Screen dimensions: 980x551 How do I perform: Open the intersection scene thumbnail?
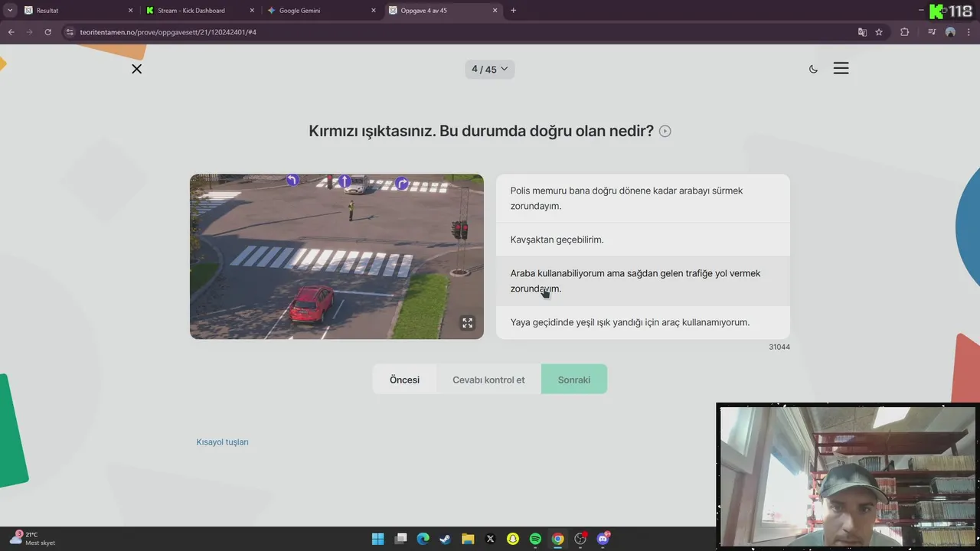click(x=337, y=256)
